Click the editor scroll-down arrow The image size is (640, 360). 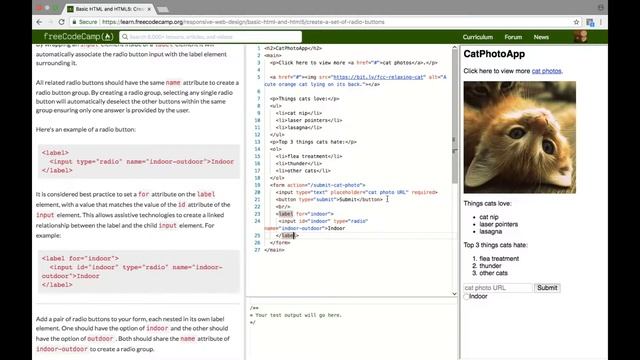click(455, 293)
